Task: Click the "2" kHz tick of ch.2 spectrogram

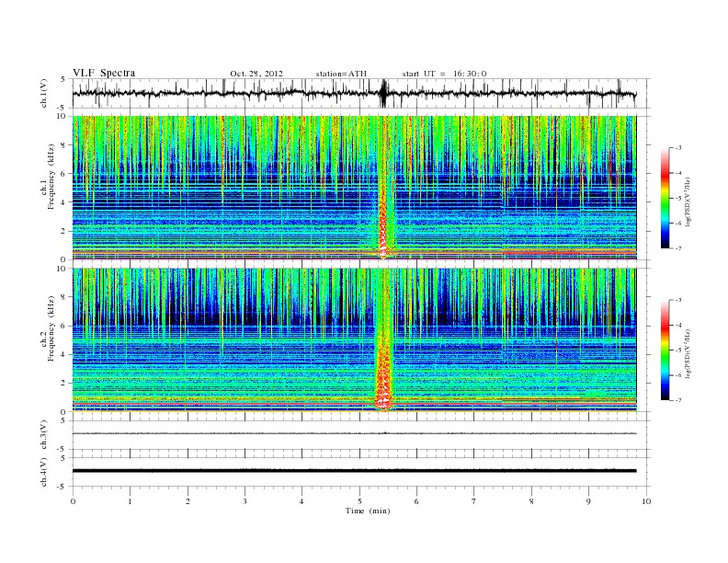Action: pyautogui.click(x=63, y=384)
